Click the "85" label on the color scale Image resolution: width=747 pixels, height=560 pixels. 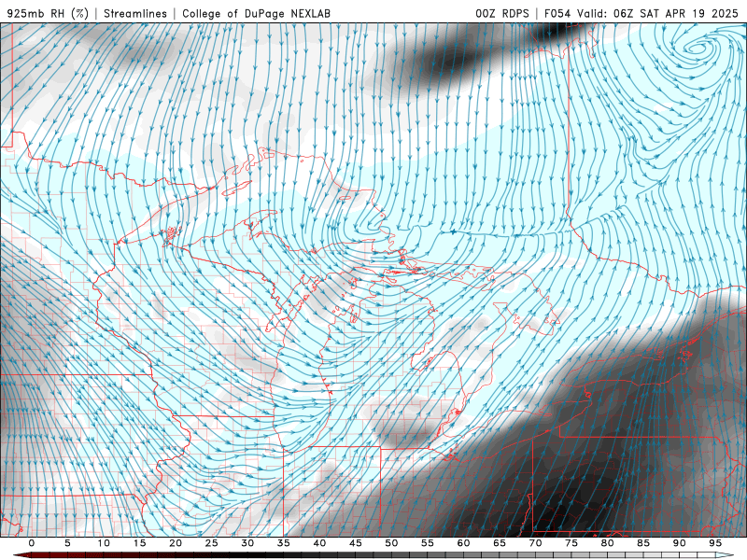coord(643,543)
